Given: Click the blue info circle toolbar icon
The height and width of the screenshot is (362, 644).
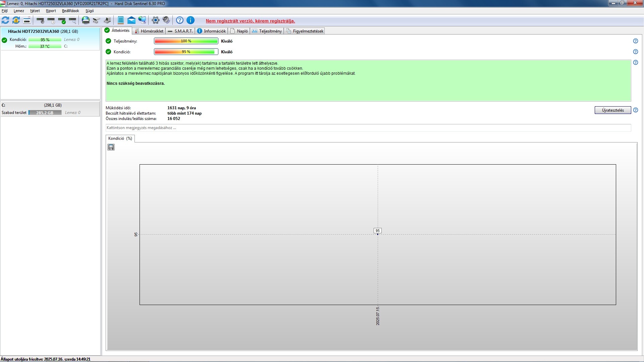Looking at the screenshot, I should (x=191, y=20).
